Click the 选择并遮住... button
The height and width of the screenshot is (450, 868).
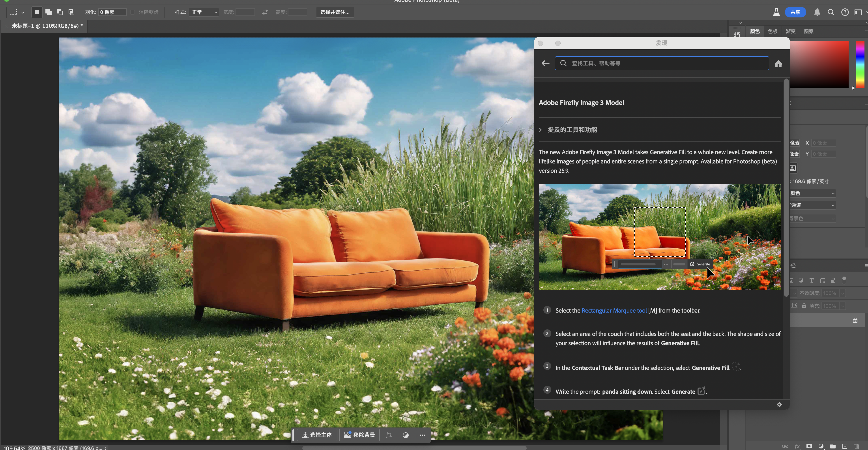coord(335,12)
